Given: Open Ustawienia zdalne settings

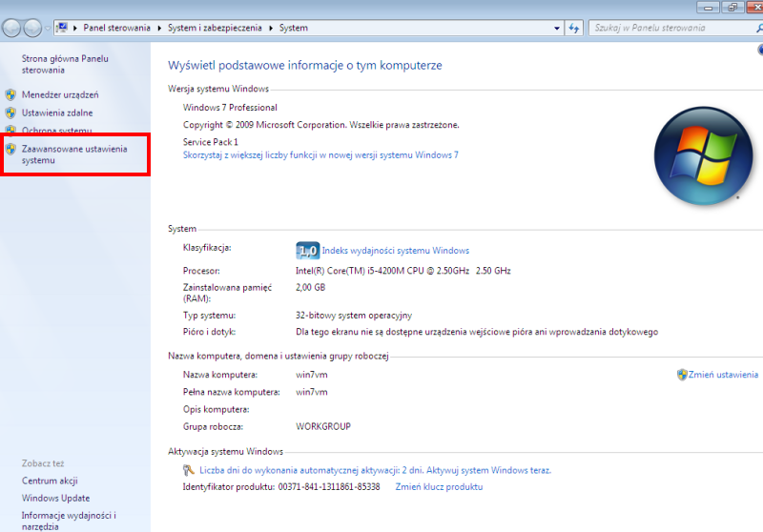Looking at the screenshot, I should 57,113.
